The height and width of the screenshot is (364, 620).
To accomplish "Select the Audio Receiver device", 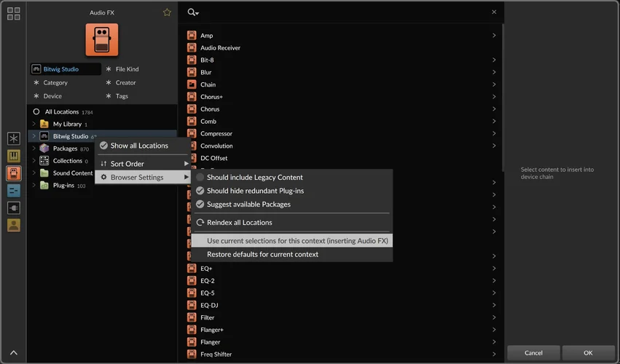I will (220, 48).
